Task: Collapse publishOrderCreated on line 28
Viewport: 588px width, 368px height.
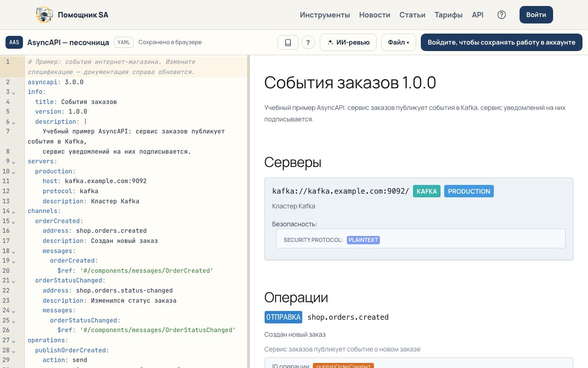Action: click(x=13, y=351)
